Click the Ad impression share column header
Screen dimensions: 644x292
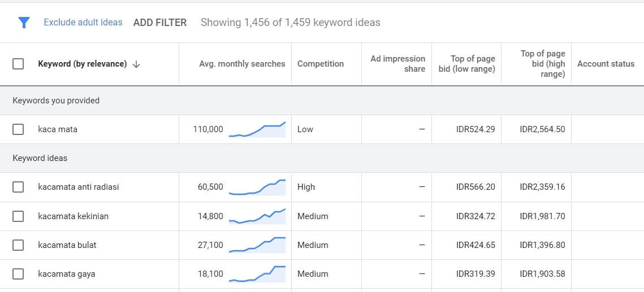pyautogui.click(x=397, y=64)
